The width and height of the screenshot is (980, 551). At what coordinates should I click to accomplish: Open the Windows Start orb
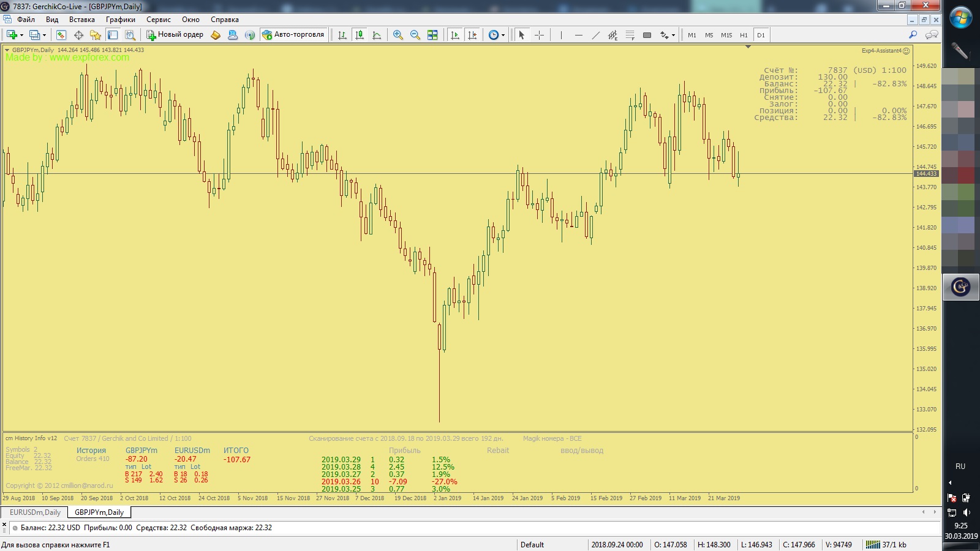[960, 17]
